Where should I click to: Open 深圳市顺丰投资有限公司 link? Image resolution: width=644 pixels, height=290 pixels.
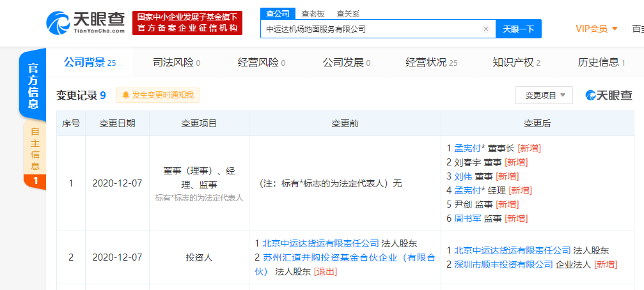click(x=503, y=264)
